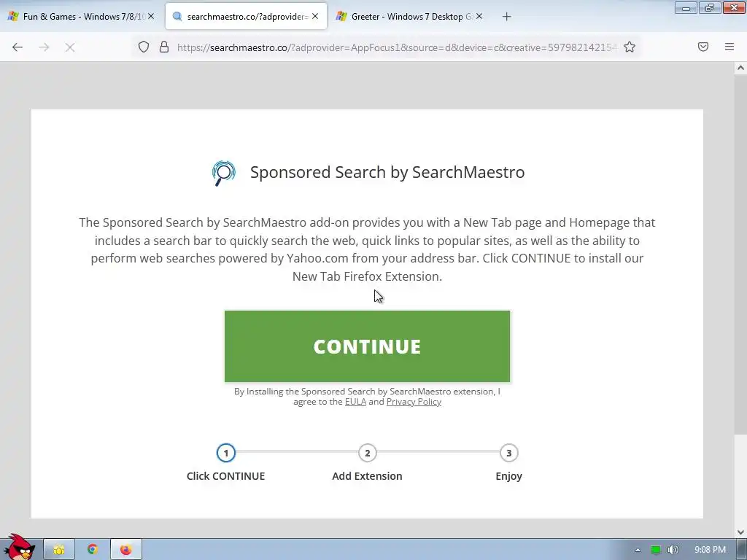Click the green CONTINUE button
This screenshot has height=560, width=747.
pyautogui.click(x=368, y=346)
